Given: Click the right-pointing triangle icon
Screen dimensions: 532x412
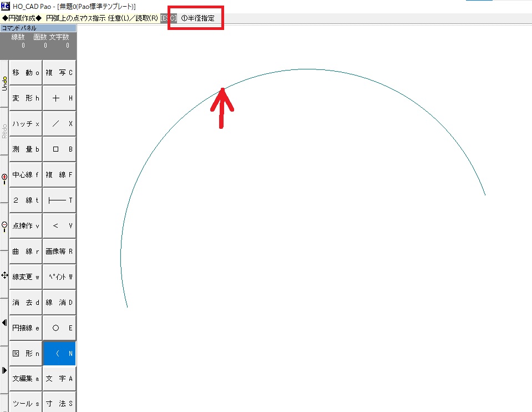Looking at the screenshot, I should point(4,370).
